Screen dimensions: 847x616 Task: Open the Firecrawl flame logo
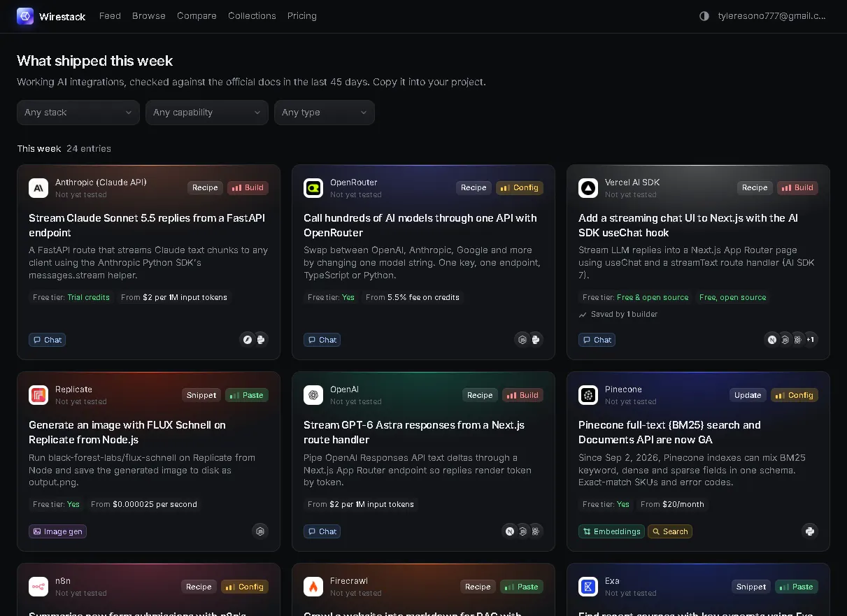[313, 587]
